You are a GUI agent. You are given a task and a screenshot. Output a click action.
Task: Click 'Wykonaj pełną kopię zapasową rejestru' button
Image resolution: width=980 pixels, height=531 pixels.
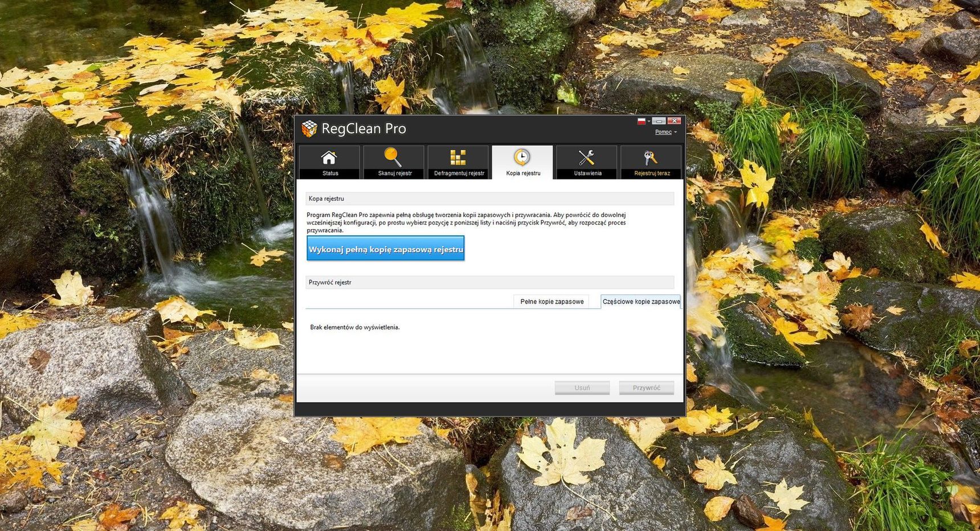pyautogui.click(x=386, y=249)
